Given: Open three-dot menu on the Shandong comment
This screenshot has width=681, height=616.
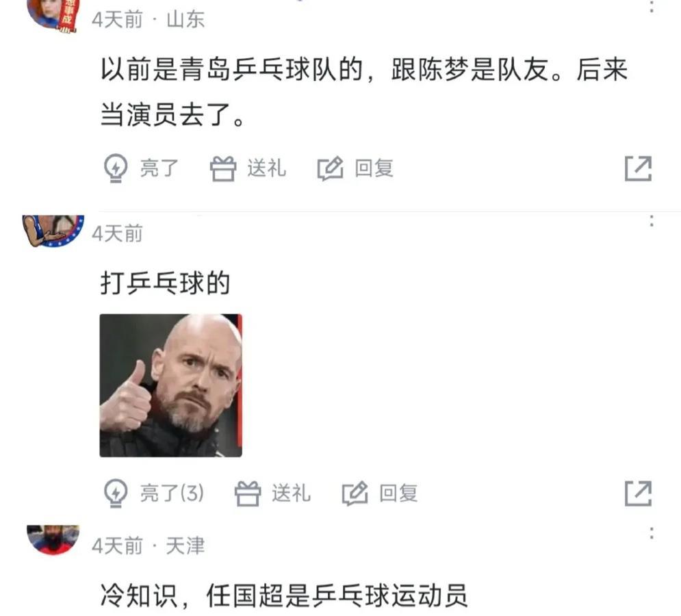Looking at the screenshot, I should click(x=652, y=6).
